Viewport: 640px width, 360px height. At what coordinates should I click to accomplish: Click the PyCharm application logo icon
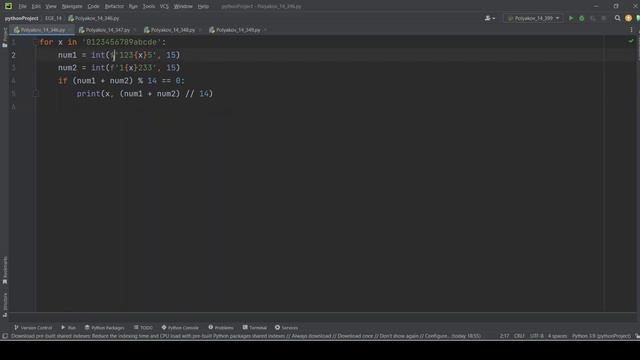click(x=8, y=6)
